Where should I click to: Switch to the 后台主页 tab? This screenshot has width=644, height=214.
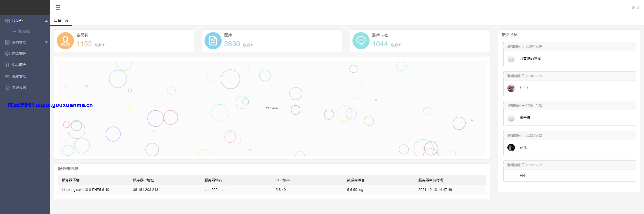tap(61, 20)
